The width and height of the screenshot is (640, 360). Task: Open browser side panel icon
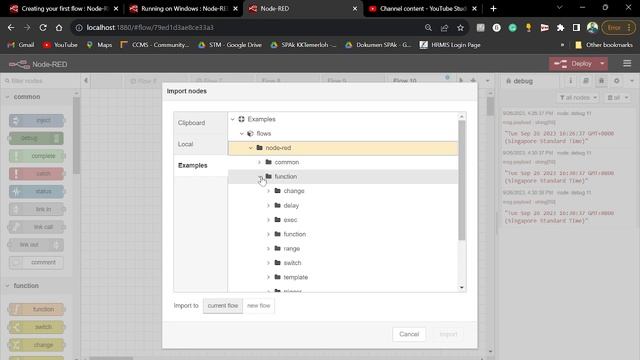(576, 27)
